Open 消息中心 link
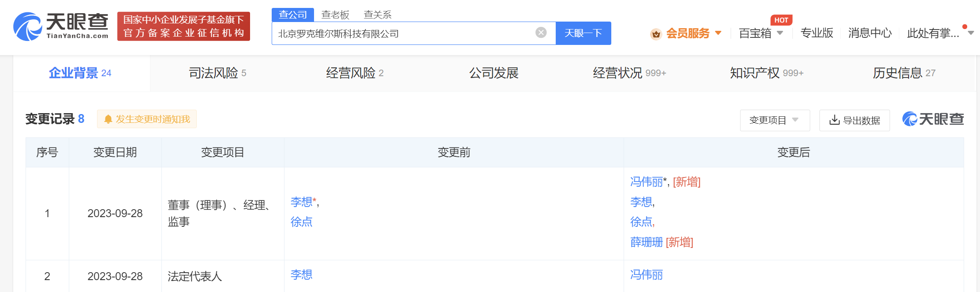The width and height of the screenshot is (980, 292). [870, 33]
